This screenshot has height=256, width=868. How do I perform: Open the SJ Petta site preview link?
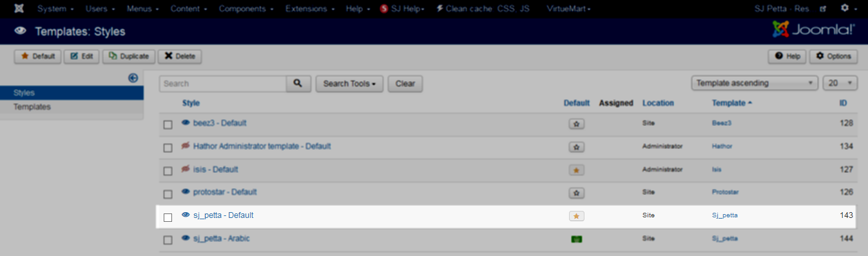tap(790, 9)
